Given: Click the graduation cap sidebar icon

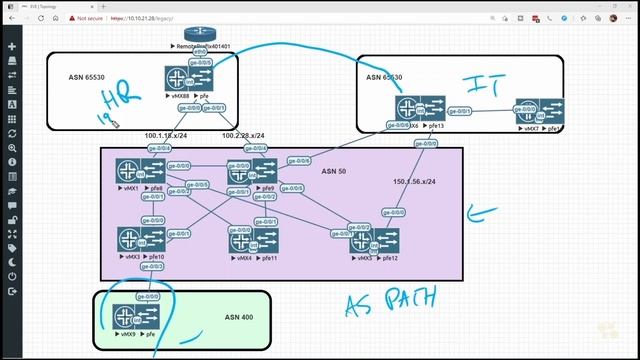Looking at the screenshot, I should (12, 191).
